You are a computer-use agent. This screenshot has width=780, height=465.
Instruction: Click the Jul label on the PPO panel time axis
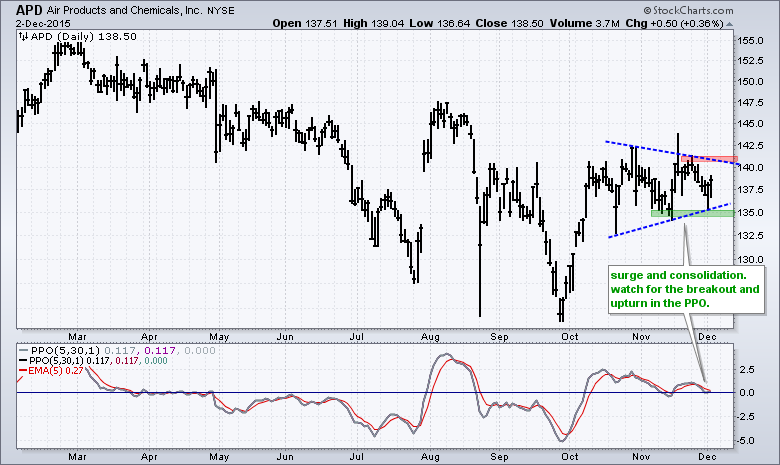pos(357,457)
